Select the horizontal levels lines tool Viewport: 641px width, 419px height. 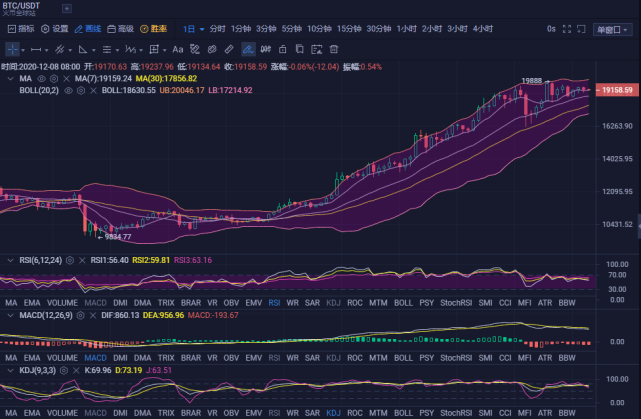(107, 49)
